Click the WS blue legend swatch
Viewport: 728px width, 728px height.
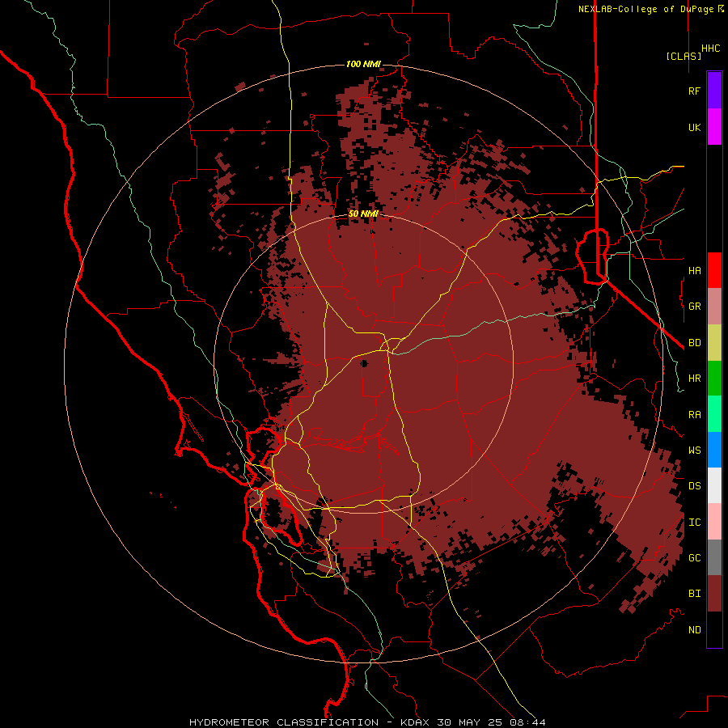click(714, 450)
